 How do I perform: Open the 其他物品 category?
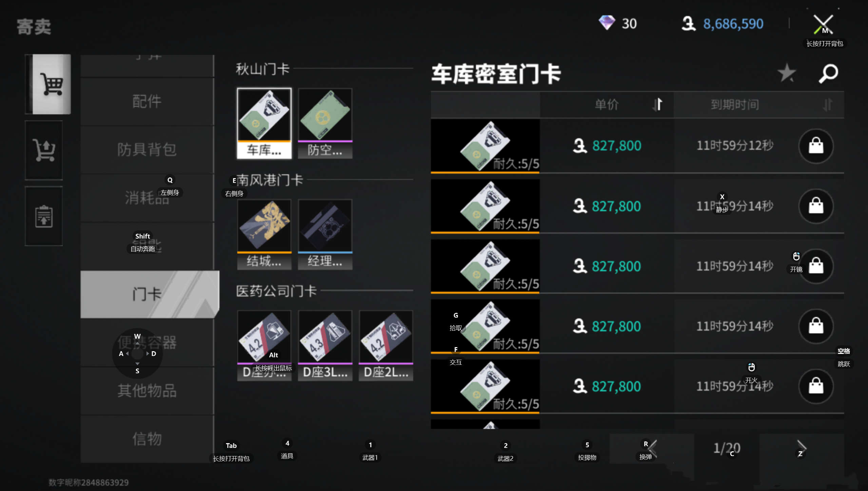click(x=147, y=391)
